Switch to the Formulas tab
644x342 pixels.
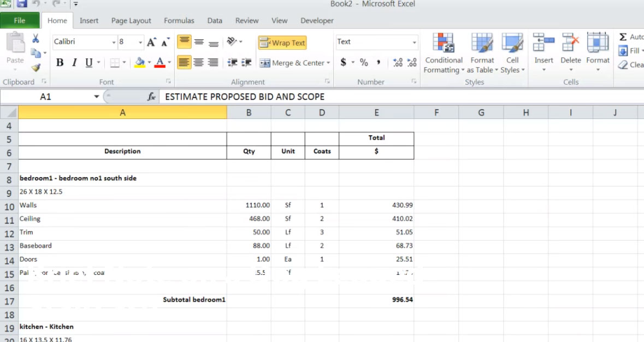tap(179, 21)
